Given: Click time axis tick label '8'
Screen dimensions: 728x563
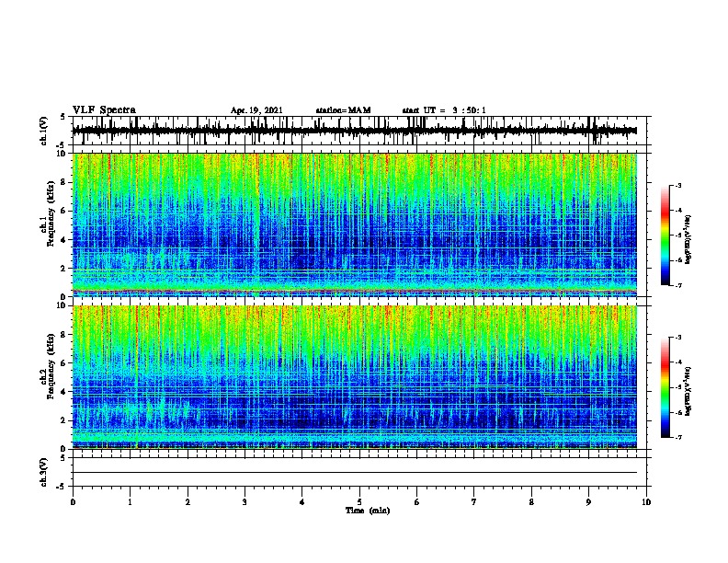Looking at the screenshot, I should [531, 502].
